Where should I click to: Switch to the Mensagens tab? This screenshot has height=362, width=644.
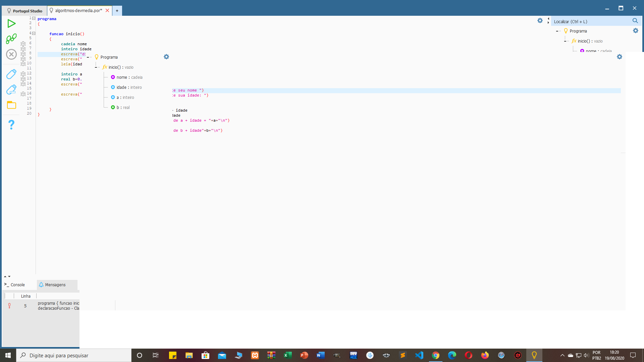point(55,285)
